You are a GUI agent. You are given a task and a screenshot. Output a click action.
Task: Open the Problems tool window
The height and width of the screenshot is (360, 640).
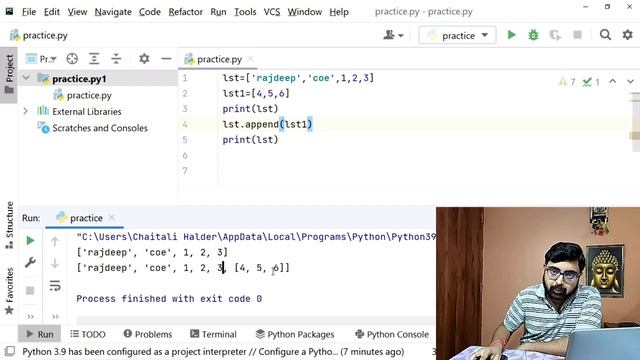[x=148, y=334]
